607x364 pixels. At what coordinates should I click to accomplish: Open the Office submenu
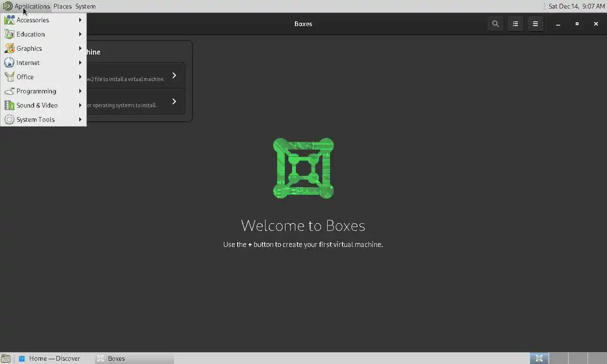coord(43,77)
